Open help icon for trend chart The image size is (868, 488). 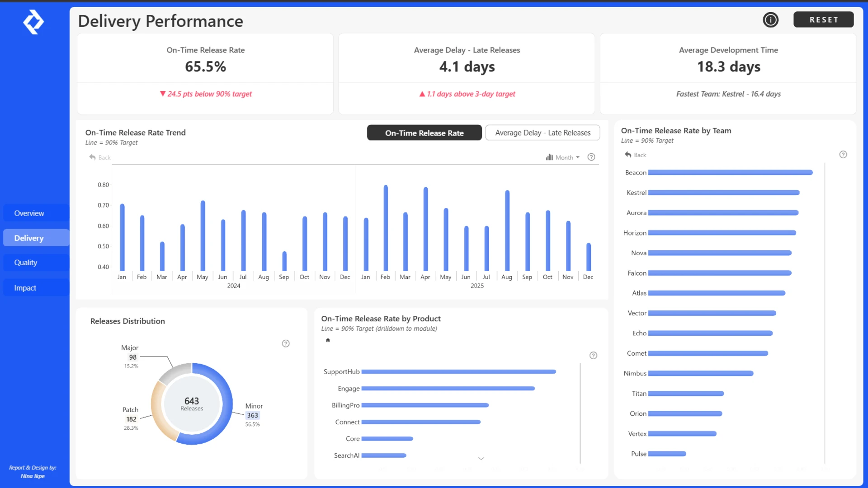tap(591, 157)
